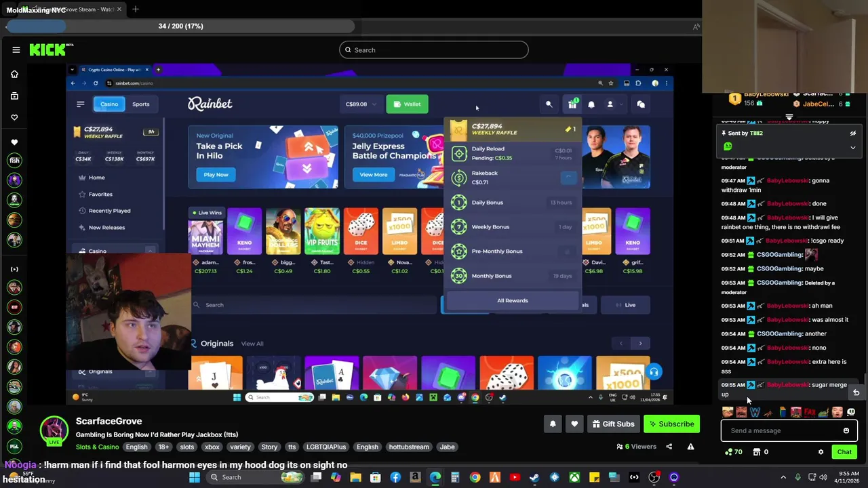This screenshot has width=868, height=488.
Task: Open File Explorer from taskbar
Action: pos(355,477)
